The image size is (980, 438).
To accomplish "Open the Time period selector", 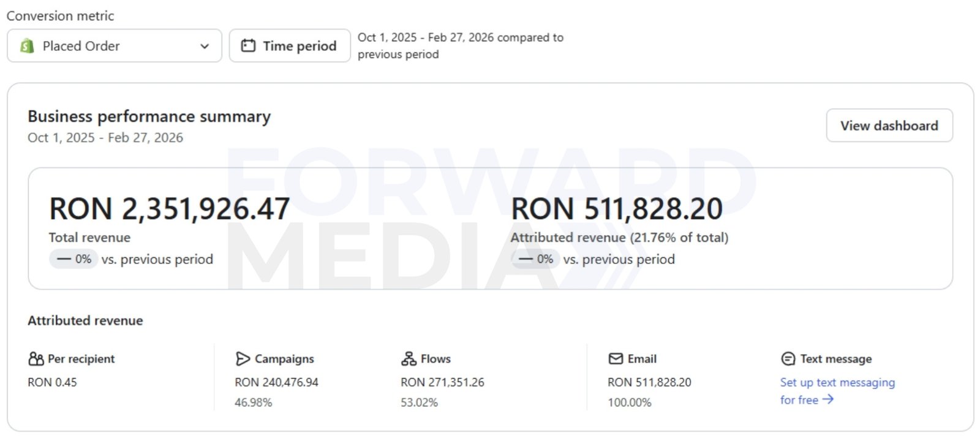I will point(290,46).
